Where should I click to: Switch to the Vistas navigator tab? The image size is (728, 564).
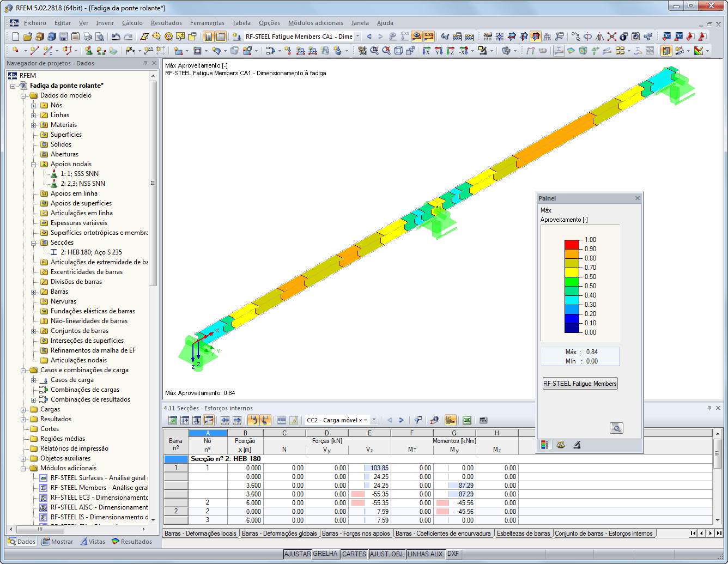pyautogui.click(x=93, y=542)
